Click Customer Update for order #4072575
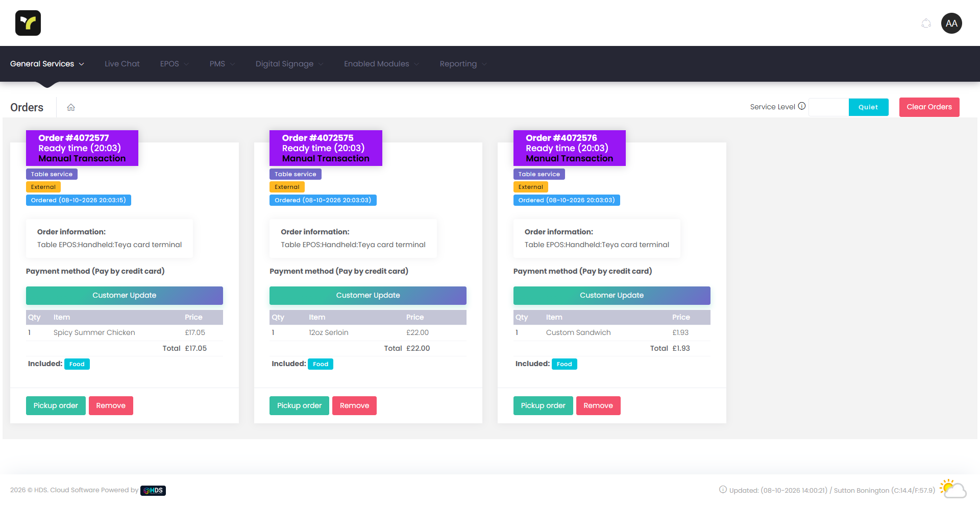Image resolution: width=980 pixels, height=505 pixels. [368, 296]
